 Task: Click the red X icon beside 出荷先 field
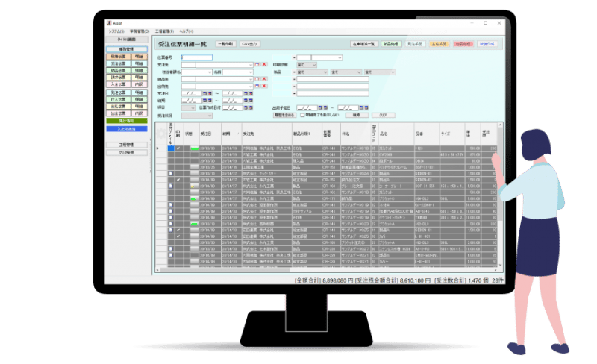tap(264, 86)
